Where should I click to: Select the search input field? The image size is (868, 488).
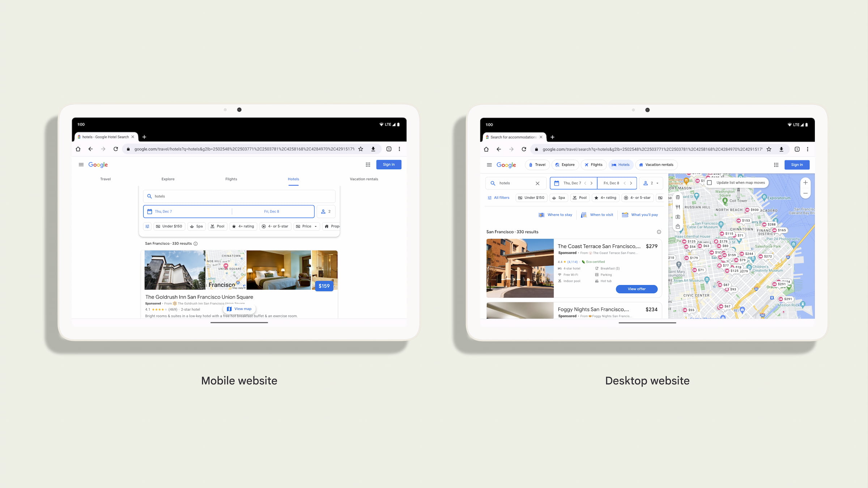[x=241, y=196]
